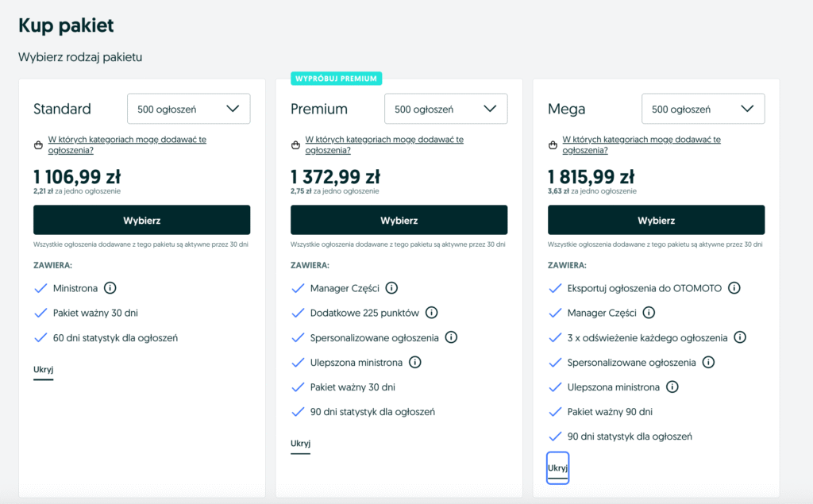
Task: Show info for Premium Spersonalizowane ogłoszenia
Action: tap(451, 337)
